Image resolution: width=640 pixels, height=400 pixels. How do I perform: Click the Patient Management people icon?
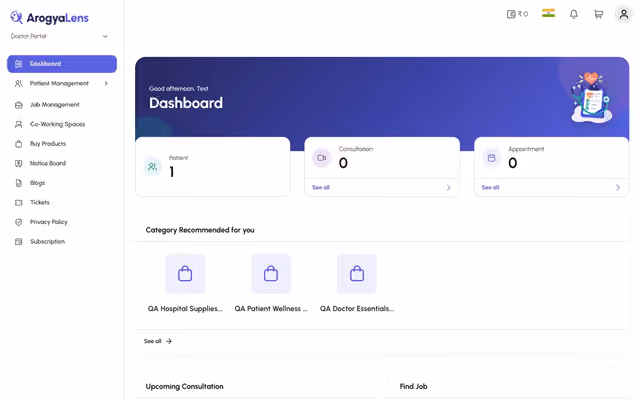[18, 83]
